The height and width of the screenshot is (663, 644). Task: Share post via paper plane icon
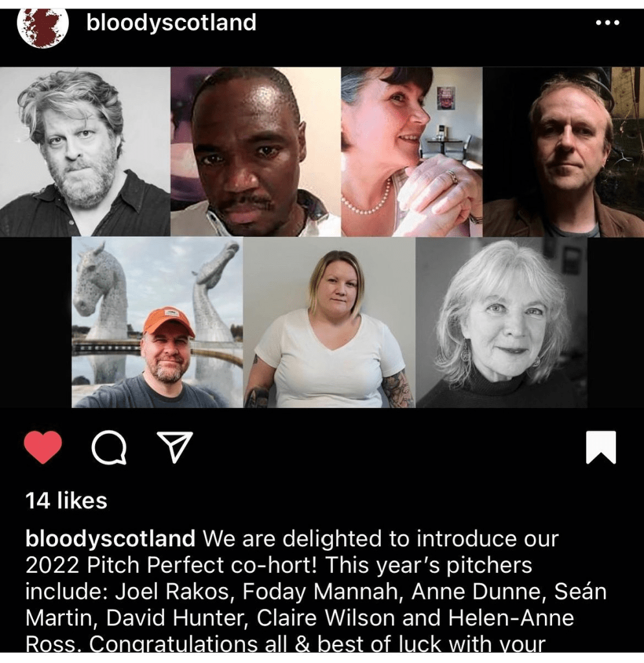point(175,447)
